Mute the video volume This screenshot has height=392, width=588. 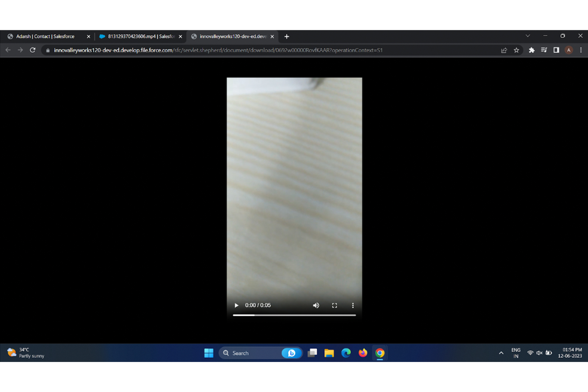click(x=316, y=305)
